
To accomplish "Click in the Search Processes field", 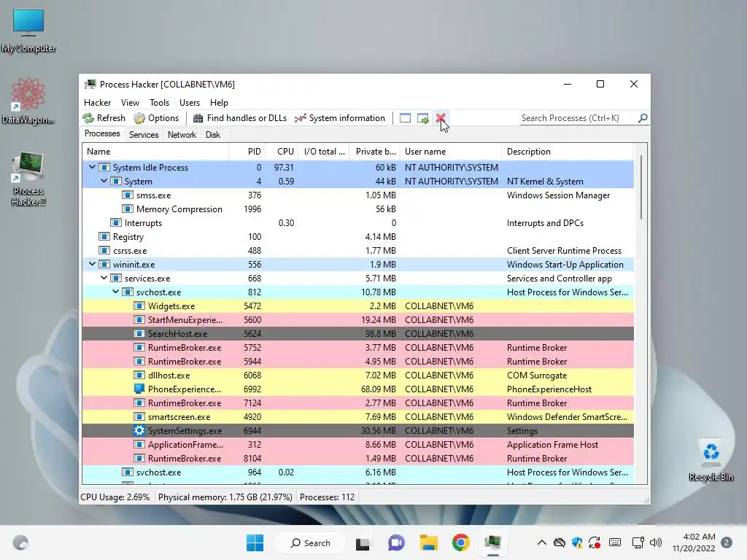I will pyautogui.click(x=578, y=118).
